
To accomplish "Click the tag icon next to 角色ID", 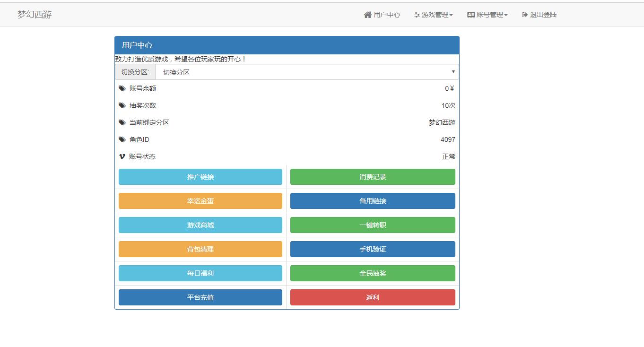I will tap(122, 139).
